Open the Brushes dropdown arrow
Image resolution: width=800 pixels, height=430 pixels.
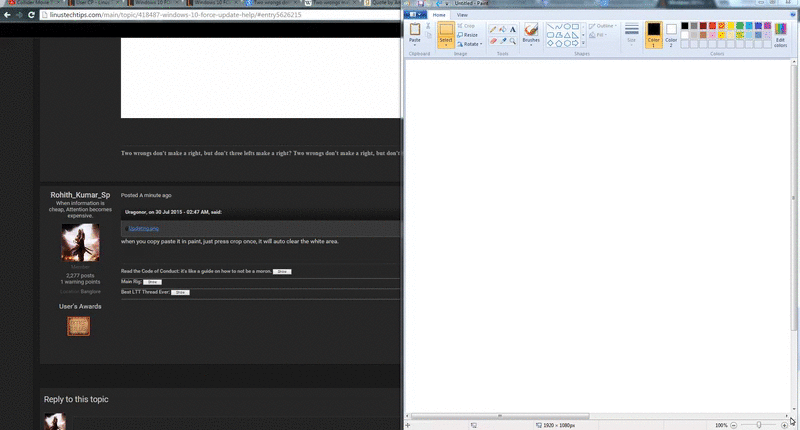click(531, 45)
